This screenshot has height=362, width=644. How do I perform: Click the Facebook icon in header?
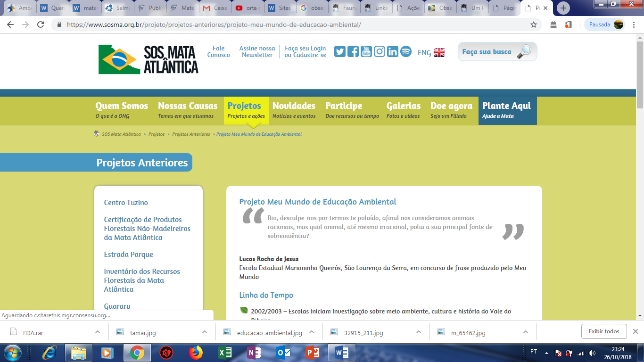pos(353,52)
